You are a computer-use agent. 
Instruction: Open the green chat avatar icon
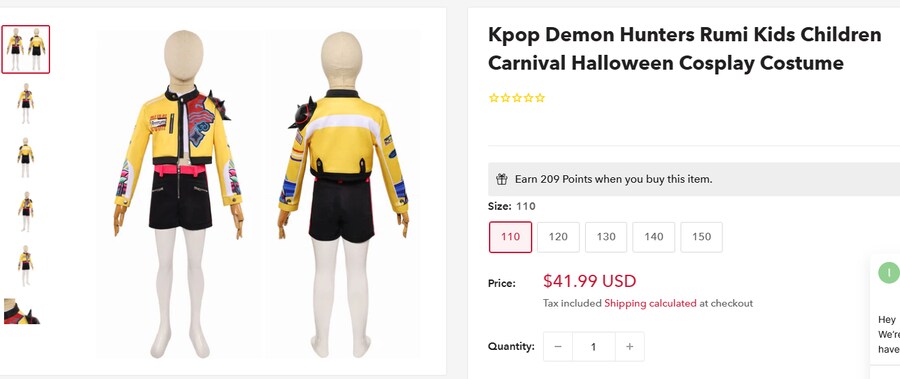[x=889, y=272]
